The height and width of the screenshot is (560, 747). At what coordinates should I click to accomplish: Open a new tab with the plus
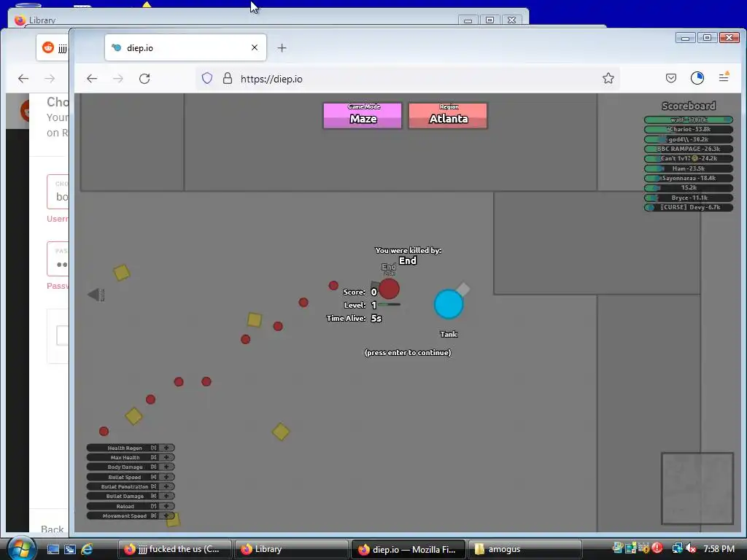pos(282,47)
